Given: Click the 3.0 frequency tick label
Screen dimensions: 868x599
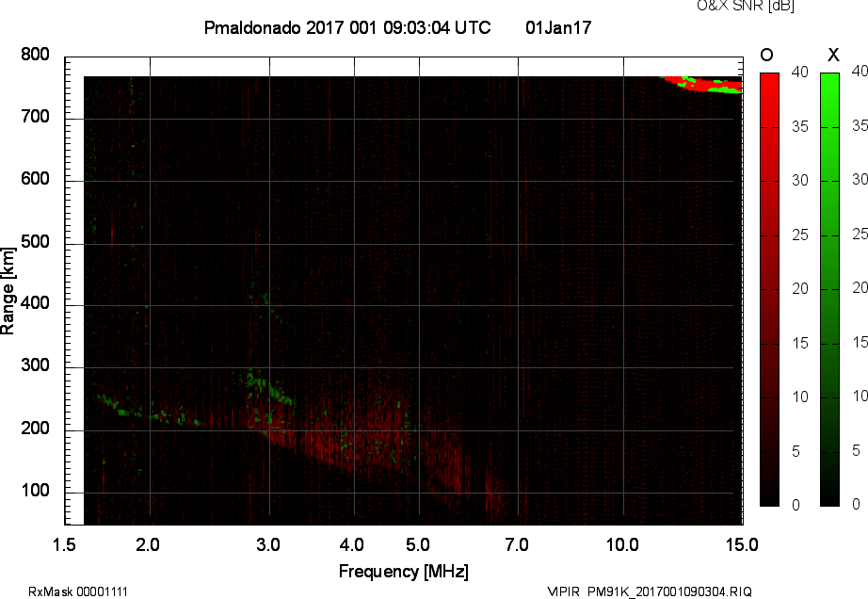Looking at the screenshot, I should click(x=268, y=544).
